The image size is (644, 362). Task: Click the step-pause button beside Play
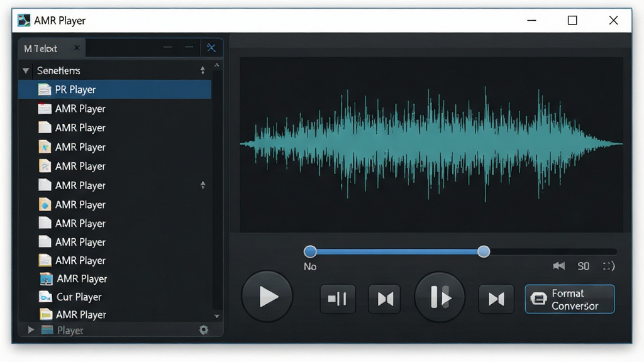(x=338, y=299)
